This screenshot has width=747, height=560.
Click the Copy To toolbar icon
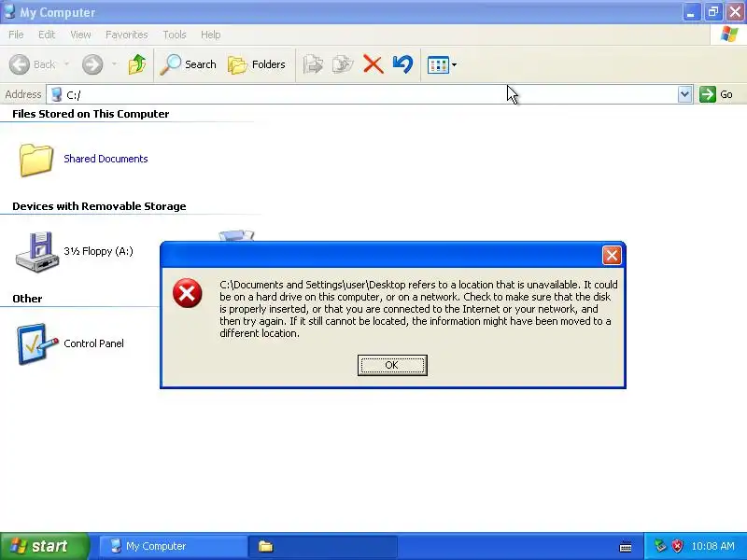(343, 64)
